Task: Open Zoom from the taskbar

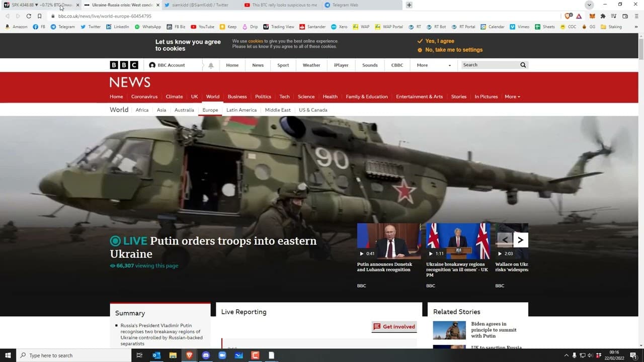Action: 222,355
